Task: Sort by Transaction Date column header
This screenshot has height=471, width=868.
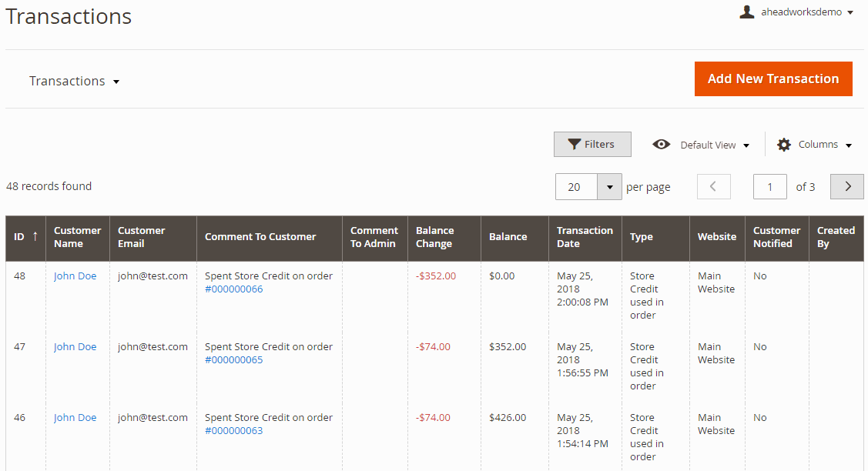Action: pos(585,237)
